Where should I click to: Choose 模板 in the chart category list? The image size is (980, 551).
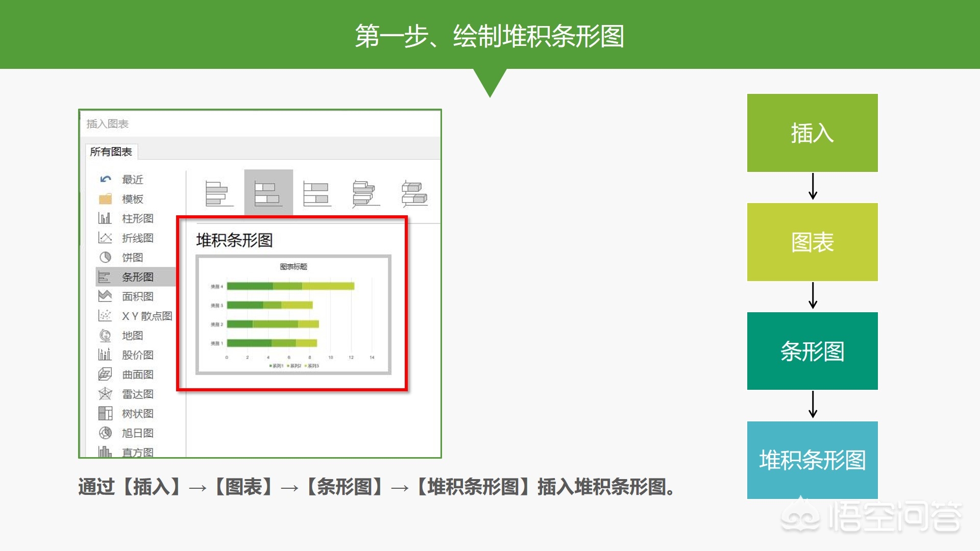[x=133, y=199]
